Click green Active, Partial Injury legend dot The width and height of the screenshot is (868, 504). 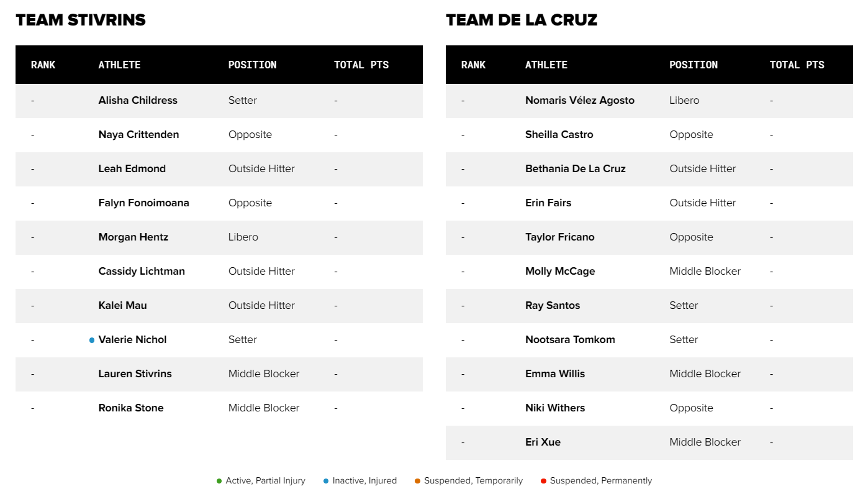[x=219, y=481]
